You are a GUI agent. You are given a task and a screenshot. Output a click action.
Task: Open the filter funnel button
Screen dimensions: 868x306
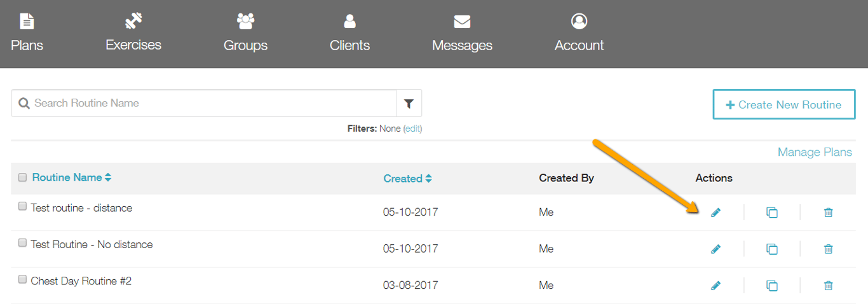409,103
